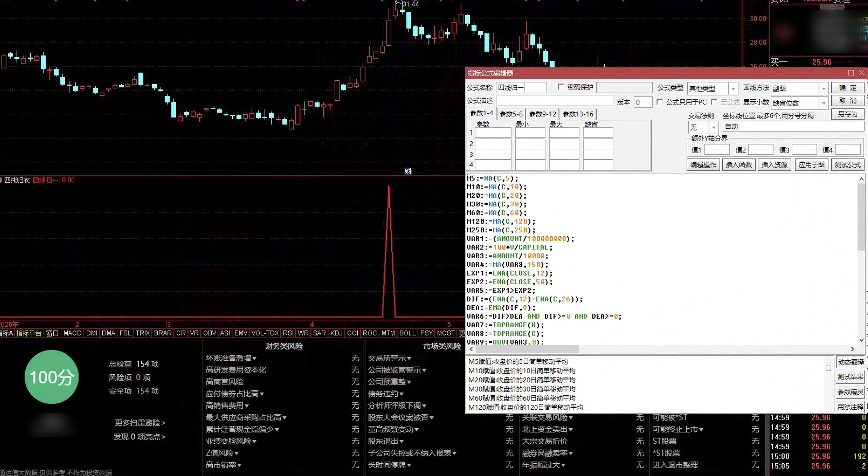Click the 财 marker icon on chart

point(408,171)
